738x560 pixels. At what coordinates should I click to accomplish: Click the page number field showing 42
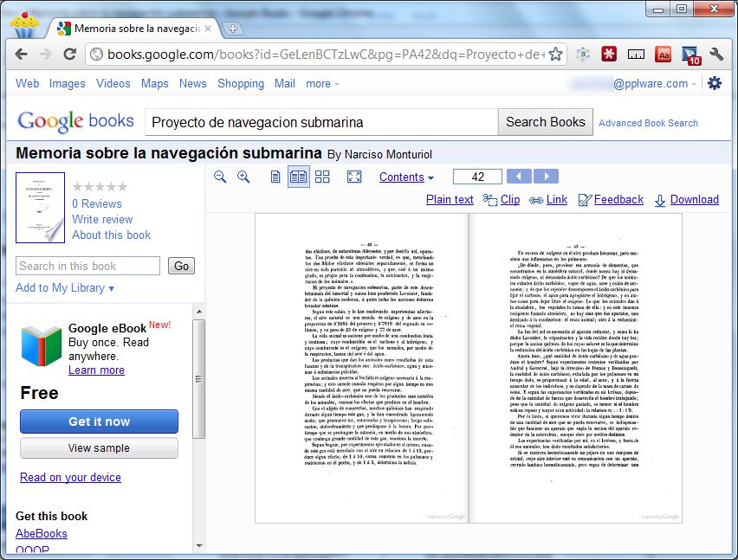[478, 177]
